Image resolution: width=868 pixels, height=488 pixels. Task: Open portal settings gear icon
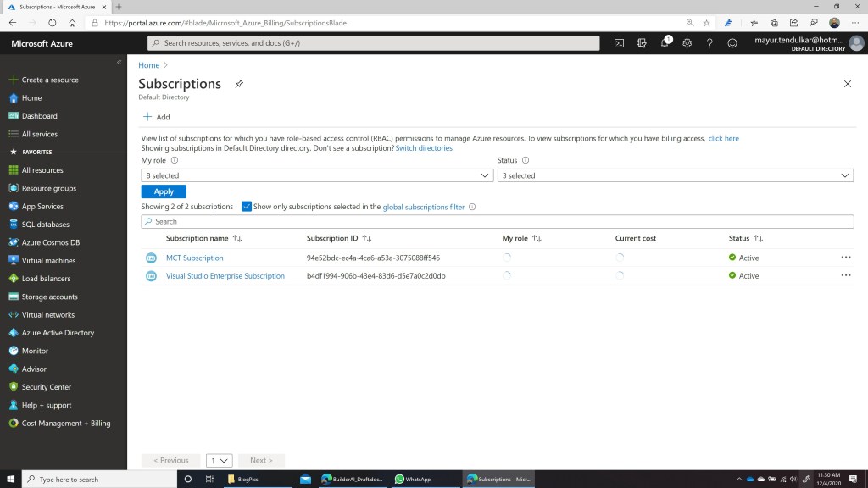pyautogui.click(x=687, y=43)
